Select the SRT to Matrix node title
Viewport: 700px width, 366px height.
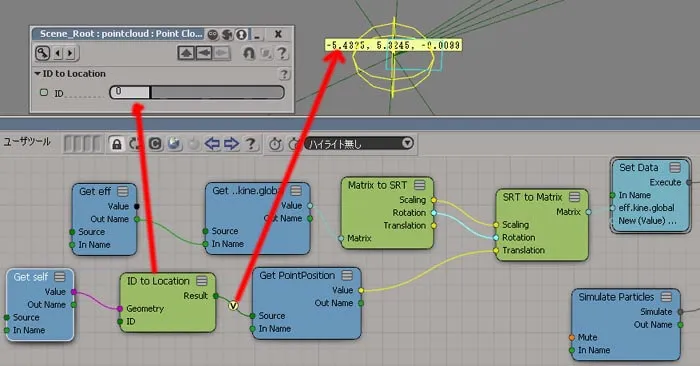pyautogui.click(x=532, y=197)
